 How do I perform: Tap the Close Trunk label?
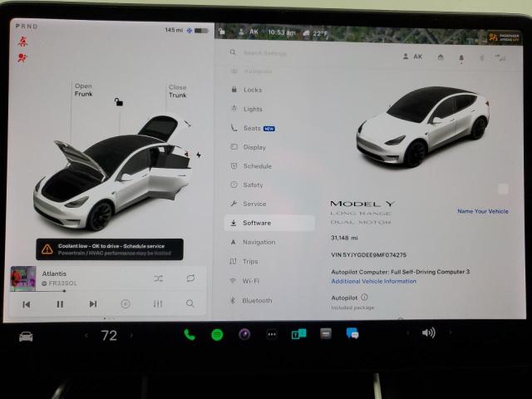177,91
